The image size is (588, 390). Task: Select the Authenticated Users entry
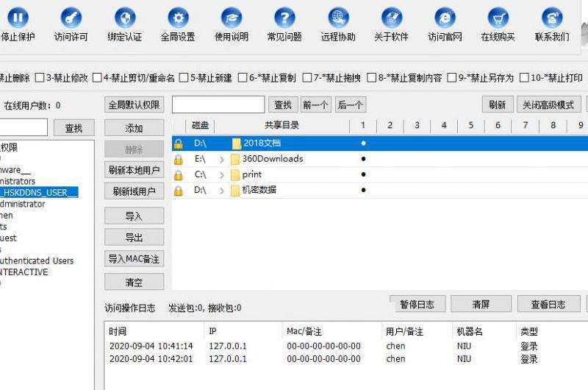(x=37, y=260)
